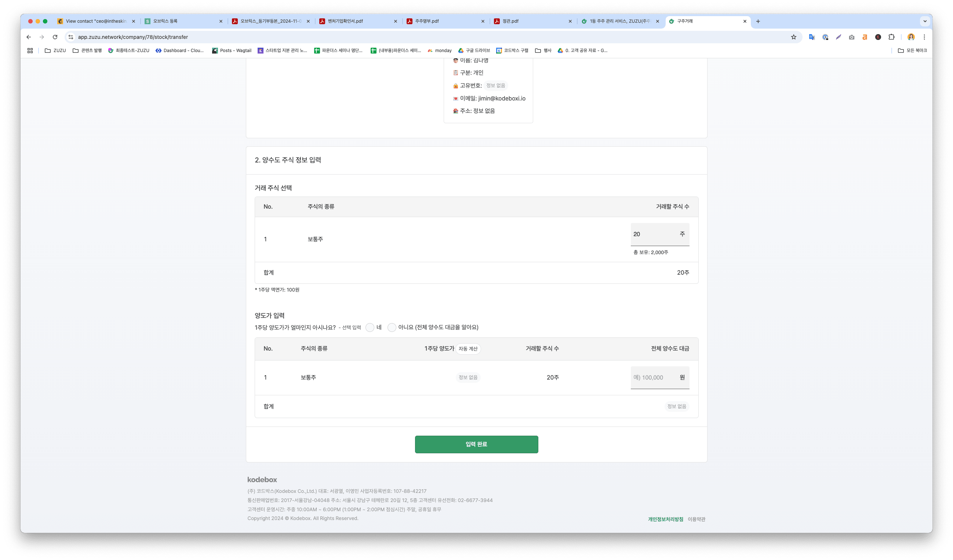Open the apps grid icon in bookmarks bar

30,51
